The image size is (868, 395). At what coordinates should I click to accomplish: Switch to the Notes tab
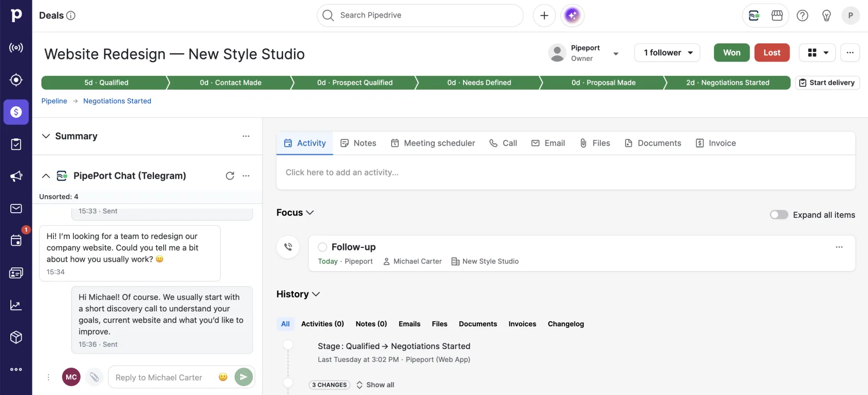pyautogui.click(x=358, y=144)
